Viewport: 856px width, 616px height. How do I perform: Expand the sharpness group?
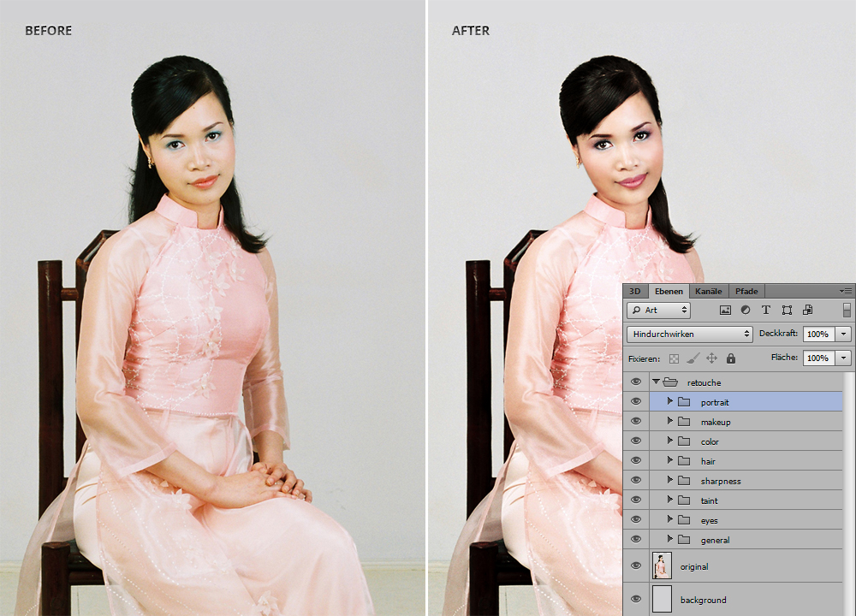tap(670, 480)
